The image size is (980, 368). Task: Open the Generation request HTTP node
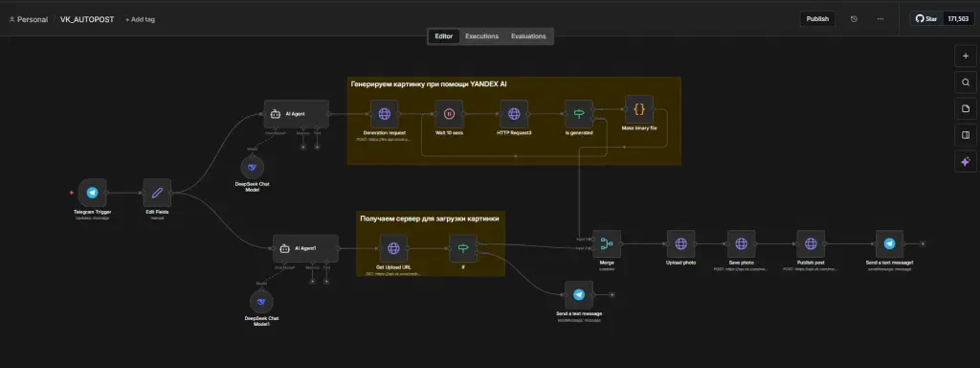[x=385, y=114]
